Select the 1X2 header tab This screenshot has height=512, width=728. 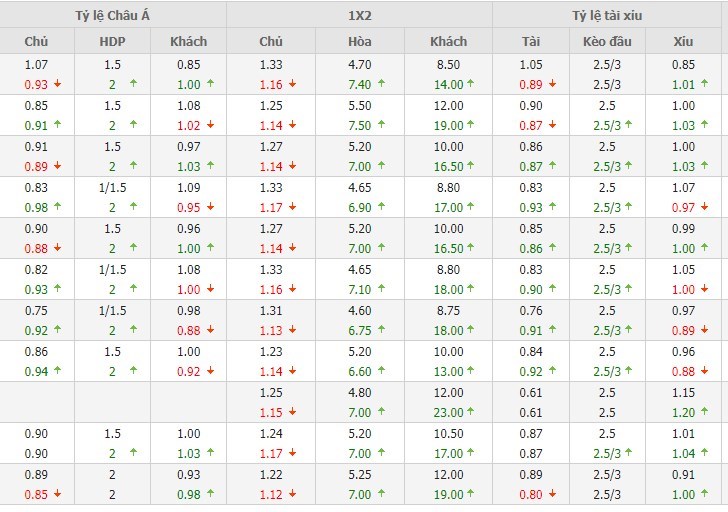point(359,15)
